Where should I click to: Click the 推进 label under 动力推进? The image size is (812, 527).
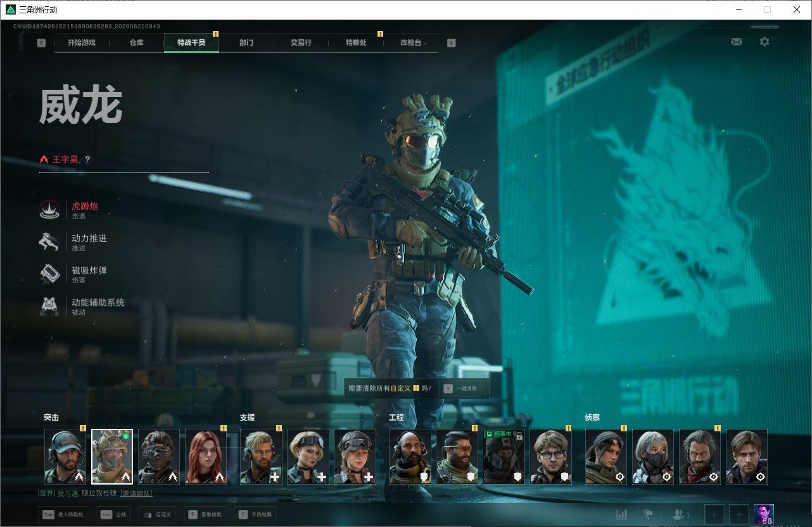[79, 248]
